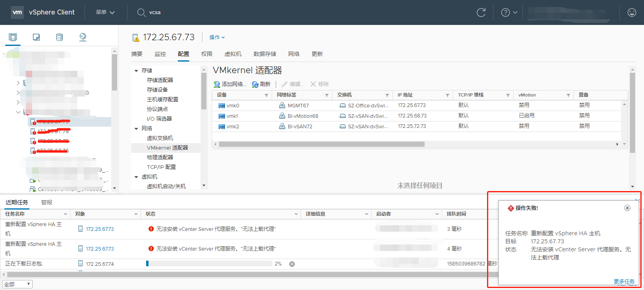Click the adapter table horizontal scrollbar
The image size is (644, 290).
(x=322, y=144)
